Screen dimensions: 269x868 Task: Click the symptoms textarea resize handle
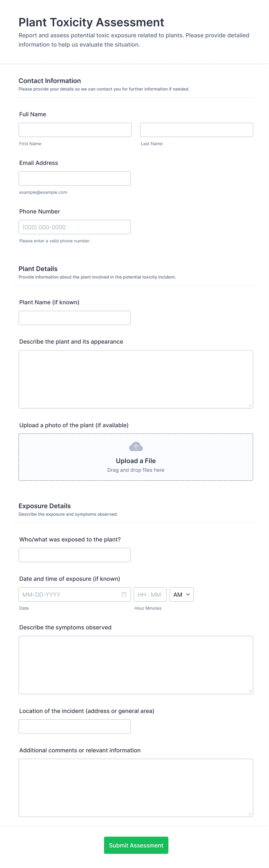click(250, 691)
